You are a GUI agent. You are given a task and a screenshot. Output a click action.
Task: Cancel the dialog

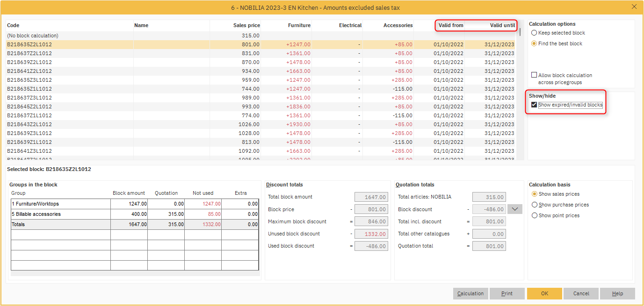point(581,293)
